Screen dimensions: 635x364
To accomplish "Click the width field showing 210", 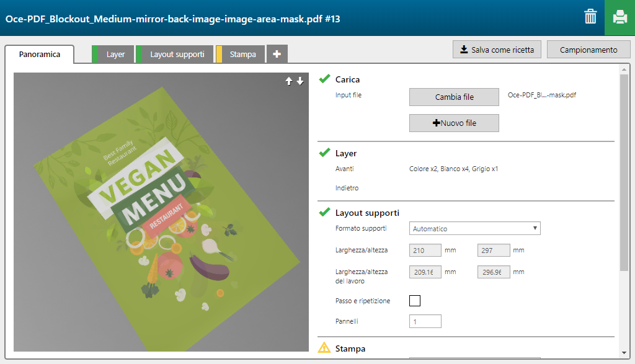I will point(425,251).
